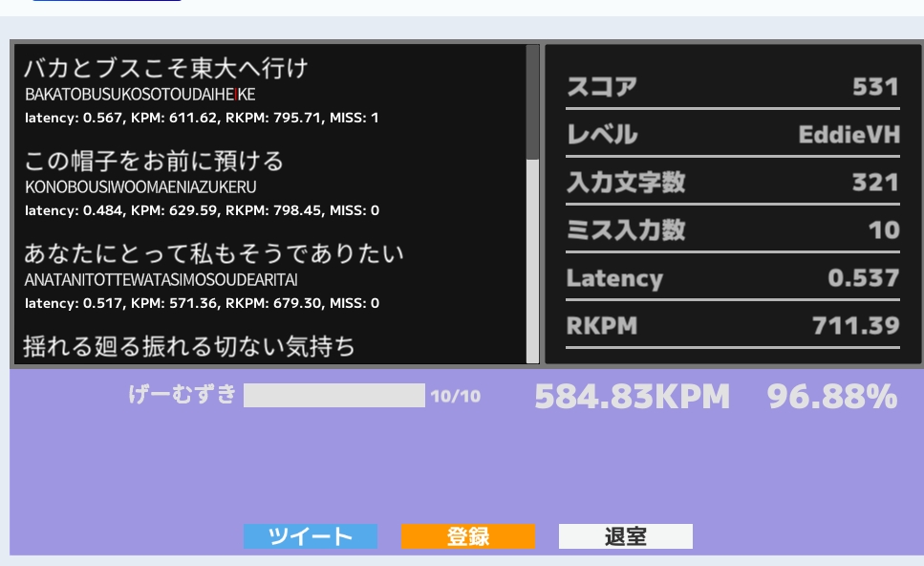
Task: Select the sentence この帽子をお前に預ける
Action: pyautogui.click(x=154, y=161)
